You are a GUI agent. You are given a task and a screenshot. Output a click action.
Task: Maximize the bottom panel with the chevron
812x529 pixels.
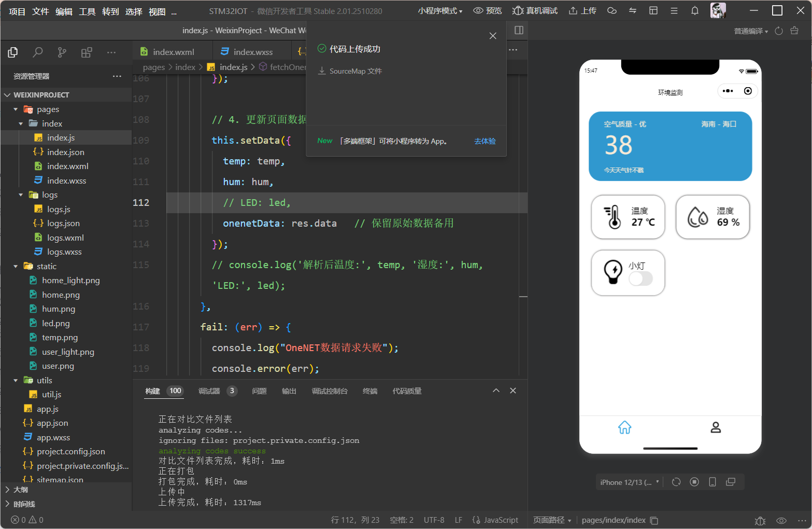496,391
